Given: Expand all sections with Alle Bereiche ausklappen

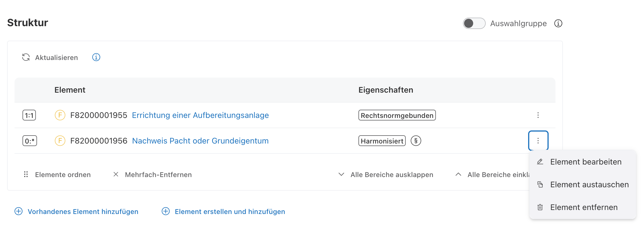Looking at the screenshot, I should [x=386, y=174].
